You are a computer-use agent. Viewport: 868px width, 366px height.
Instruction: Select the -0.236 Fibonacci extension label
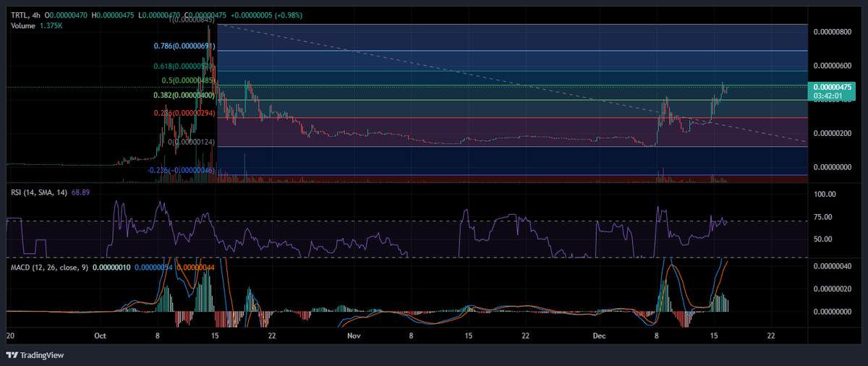click(182, 170)
